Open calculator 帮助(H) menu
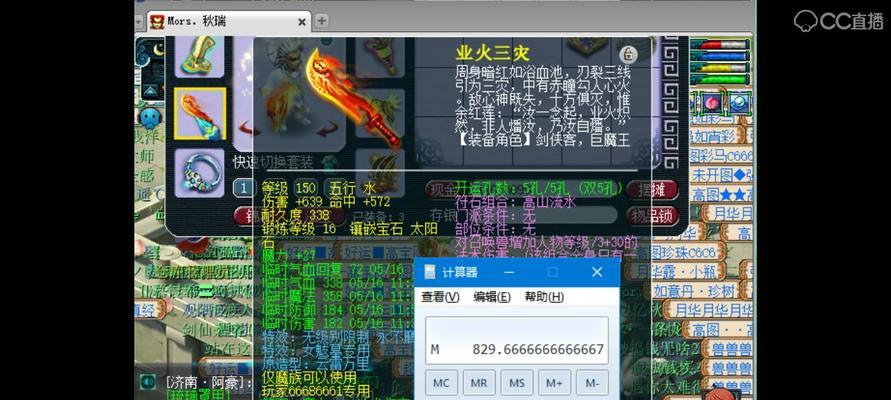The width and height of the screenshot is (891, 400). coord(544,297)
